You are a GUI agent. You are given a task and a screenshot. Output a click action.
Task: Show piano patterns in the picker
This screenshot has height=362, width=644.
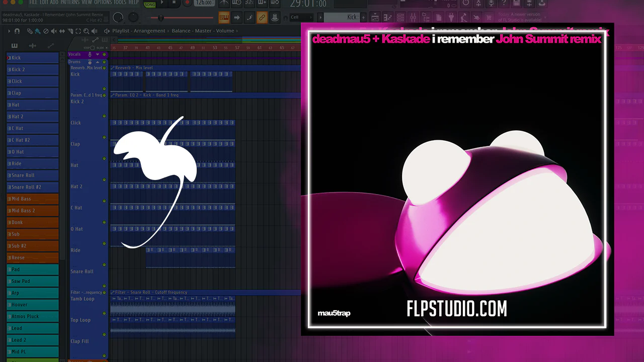15,46
